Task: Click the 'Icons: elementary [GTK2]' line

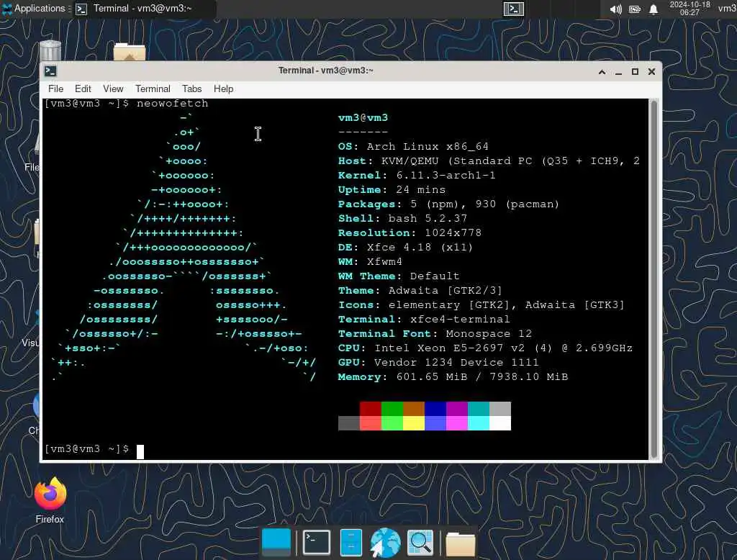Action: (x=481, y=305)
